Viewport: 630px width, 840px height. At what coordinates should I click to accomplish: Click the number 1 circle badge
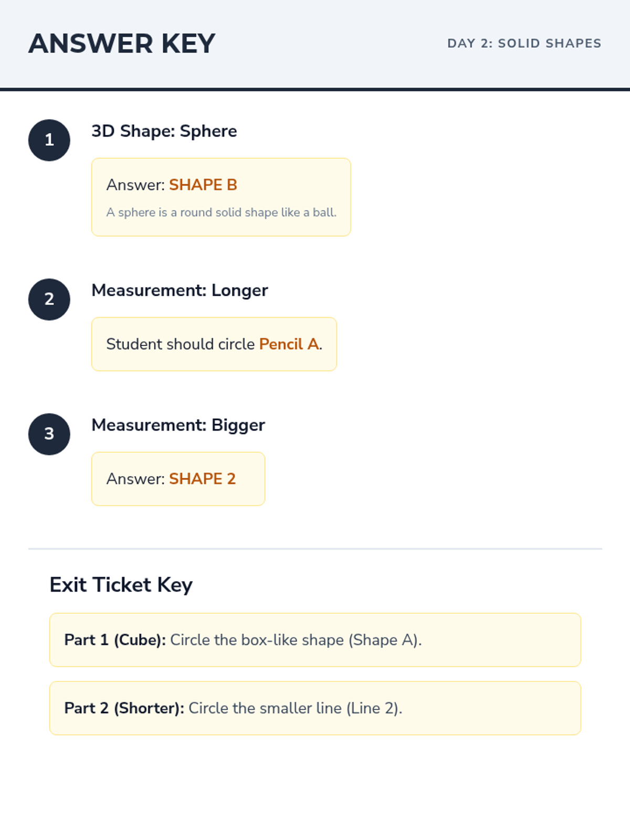pos(49,140)
